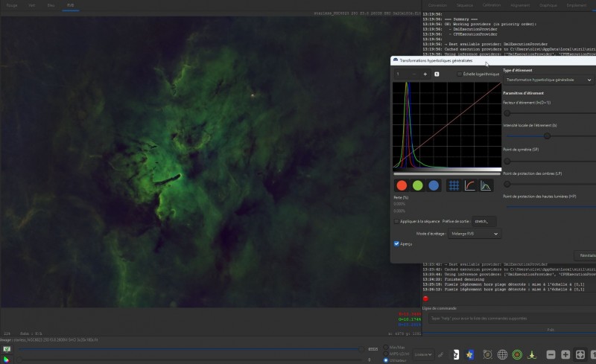
Task: Click the yellow star profile icon
Action: point(532,354)
